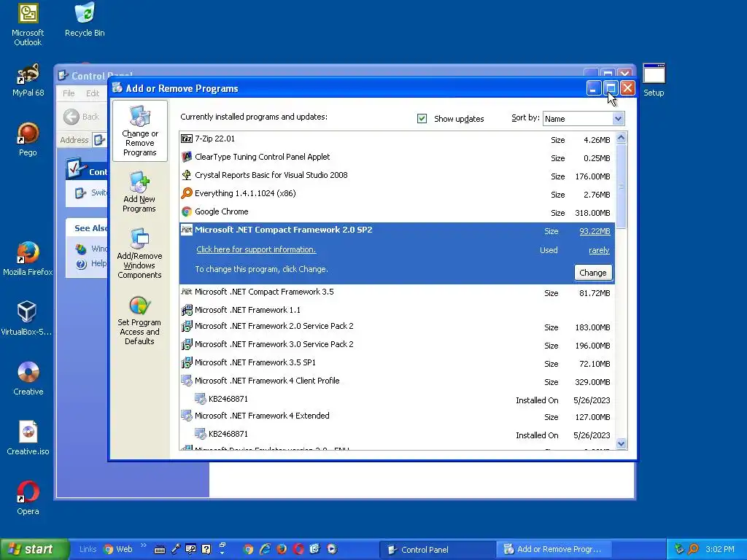The image size is (747, 560).
Task: Open the Recycle Bin desktop icon
Action: 85,20
